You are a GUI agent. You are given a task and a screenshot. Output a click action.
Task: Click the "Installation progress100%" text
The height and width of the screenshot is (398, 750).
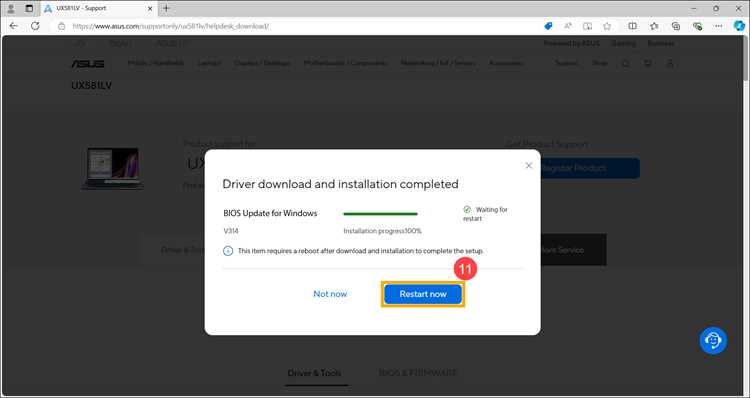[383, 231]
